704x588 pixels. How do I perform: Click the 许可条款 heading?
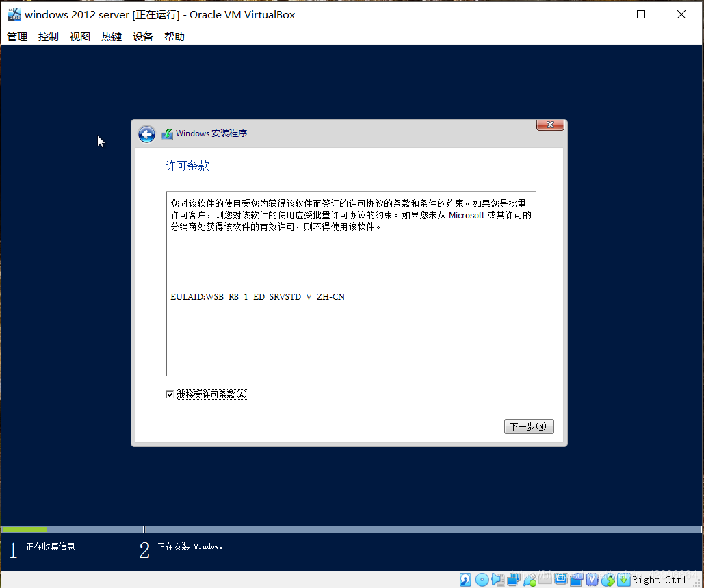(x=187, y=166)
